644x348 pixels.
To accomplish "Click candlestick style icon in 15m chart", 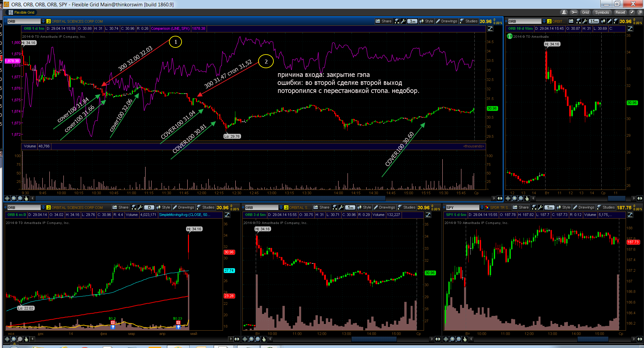I will tap(603, 21).
